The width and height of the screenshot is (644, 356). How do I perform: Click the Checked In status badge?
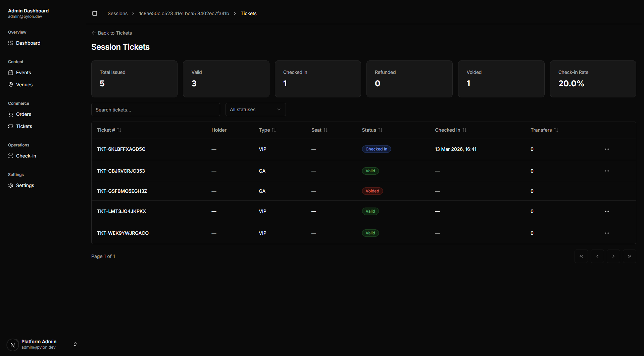376,149
